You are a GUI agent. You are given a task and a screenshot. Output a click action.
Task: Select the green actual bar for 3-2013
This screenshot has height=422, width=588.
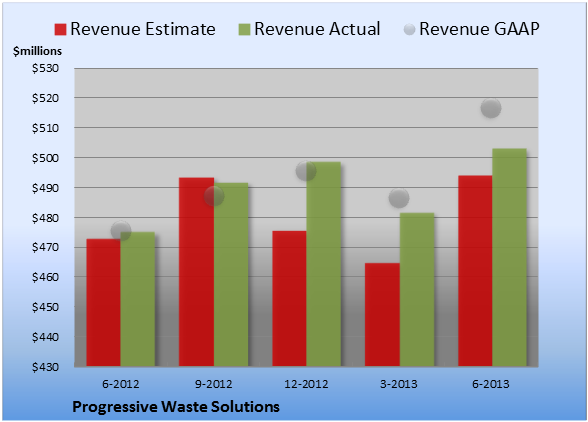point(417,289)
